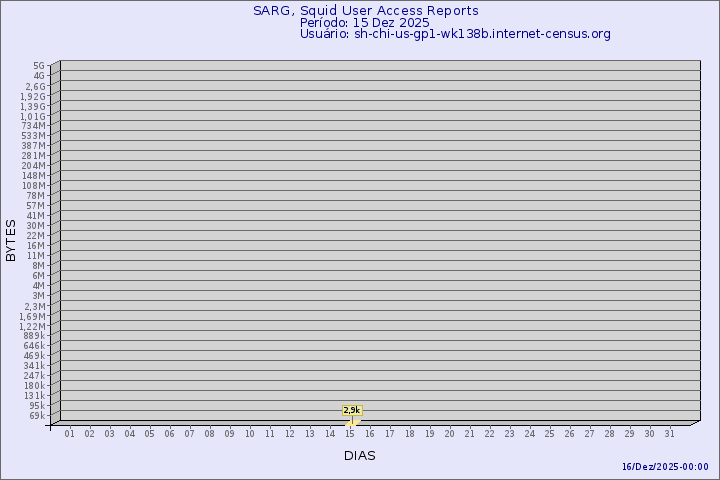The width and height of the screenshot is (720, 480).
Task: Click the sh-chi-us-gp1-wk138b.internet-census.org user name
Action: coord(482,34)
